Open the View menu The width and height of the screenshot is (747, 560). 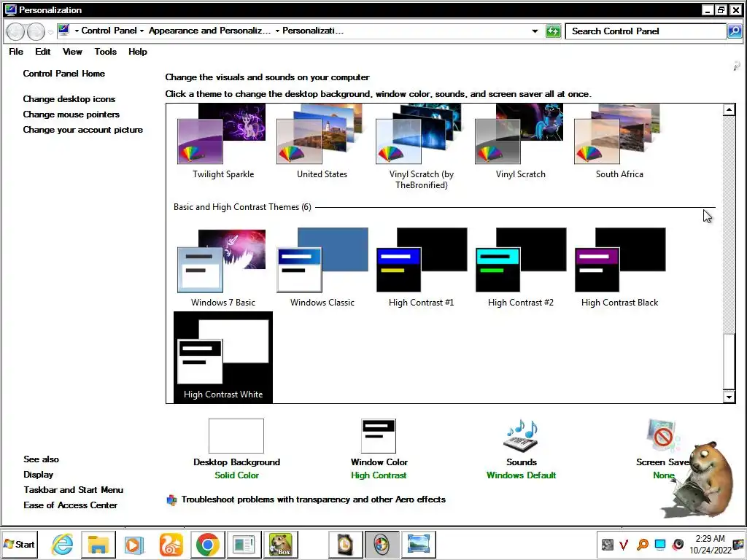[x=72, y=52]
